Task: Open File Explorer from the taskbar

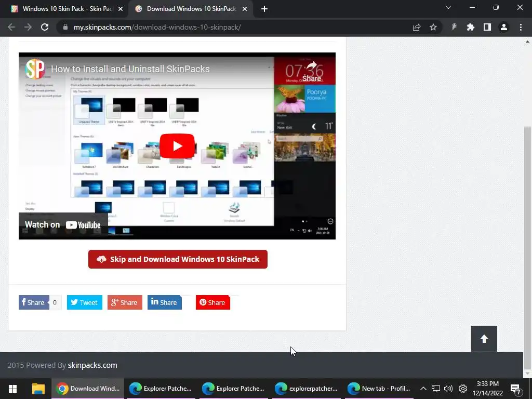Action: point(38,389)
